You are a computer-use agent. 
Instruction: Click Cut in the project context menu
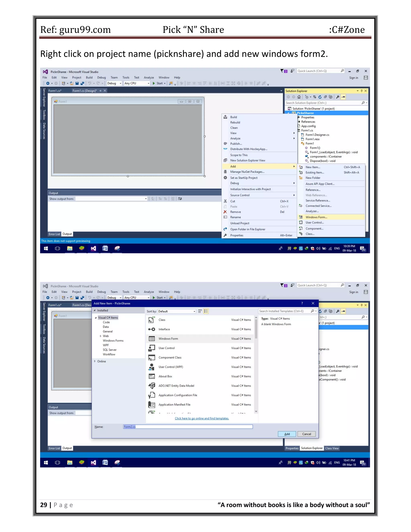pos(259,201)
